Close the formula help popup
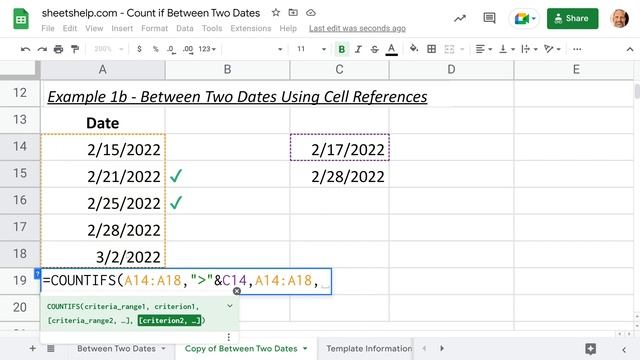This screenshot has width=640, height=360. [237, 291]
